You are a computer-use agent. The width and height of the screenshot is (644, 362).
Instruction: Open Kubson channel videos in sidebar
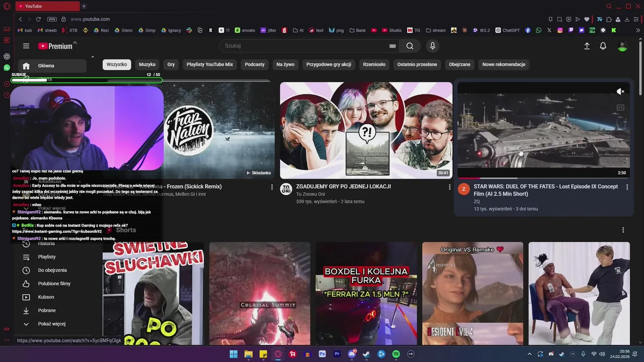[x=52, y=297]
